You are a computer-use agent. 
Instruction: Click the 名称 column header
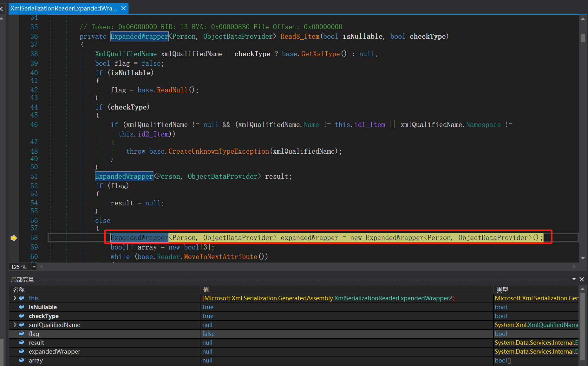pos(19,289)
